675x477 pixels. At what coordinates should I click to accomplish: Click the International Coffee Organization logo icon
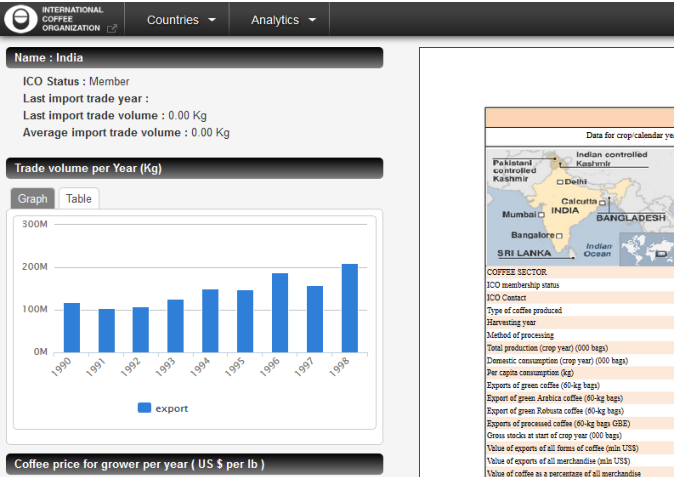(20, 19)
